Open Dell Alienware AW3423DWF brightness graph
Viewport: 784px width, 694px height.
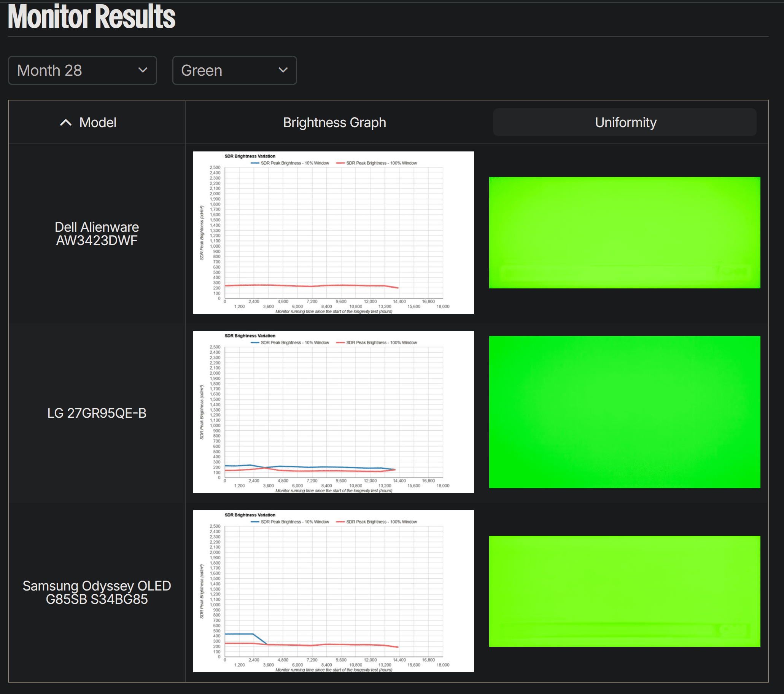point(333,232)
